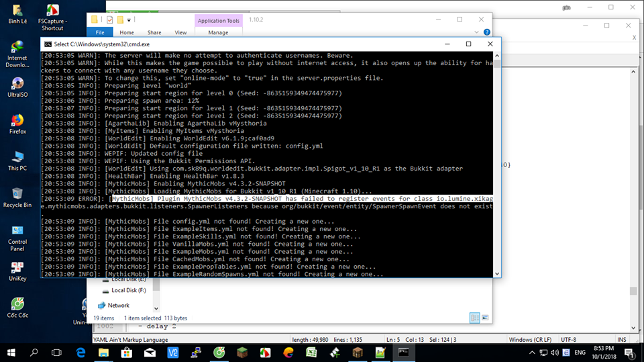This screenshot has width=644, height=362.
Task: Click the cmd.exe title bar icon
Action: point(48,44)
